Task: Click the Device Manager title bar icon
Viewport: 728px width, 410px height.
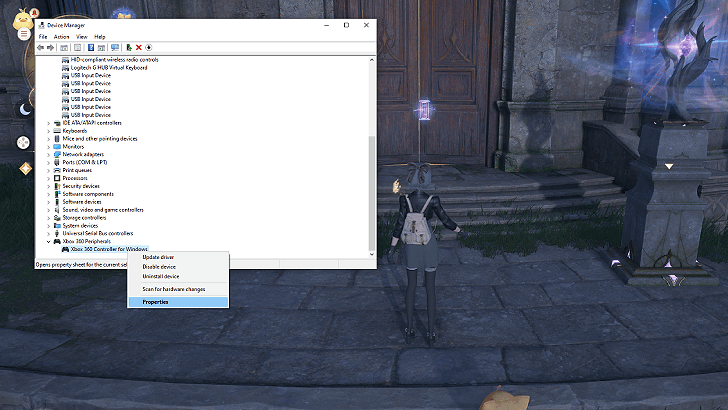Action: click(x=41, y=25)
